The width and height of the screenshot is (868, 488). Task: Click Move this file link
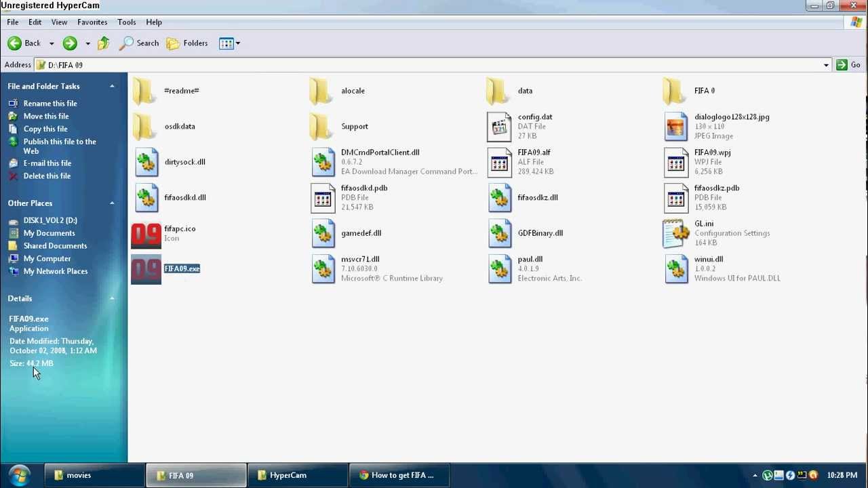pos(46,117)
